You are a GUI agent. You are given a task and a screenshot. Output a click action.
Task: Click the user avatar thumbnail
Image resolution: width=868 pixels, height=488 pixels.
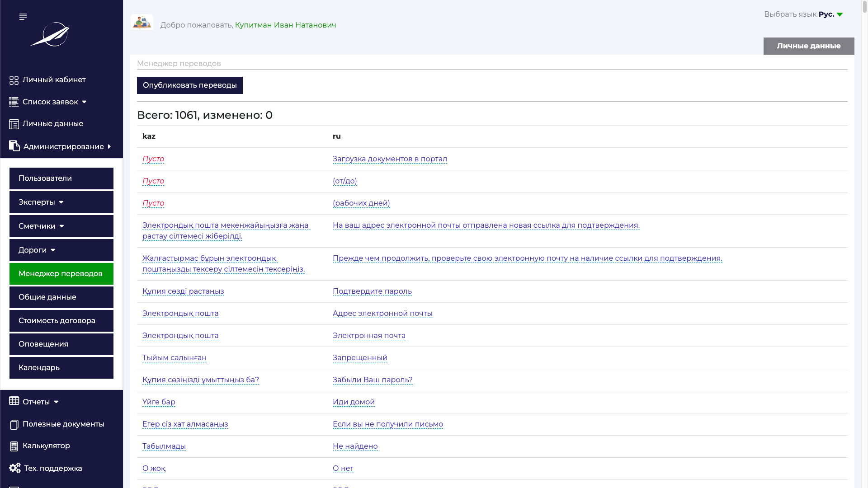coord(142,23)
